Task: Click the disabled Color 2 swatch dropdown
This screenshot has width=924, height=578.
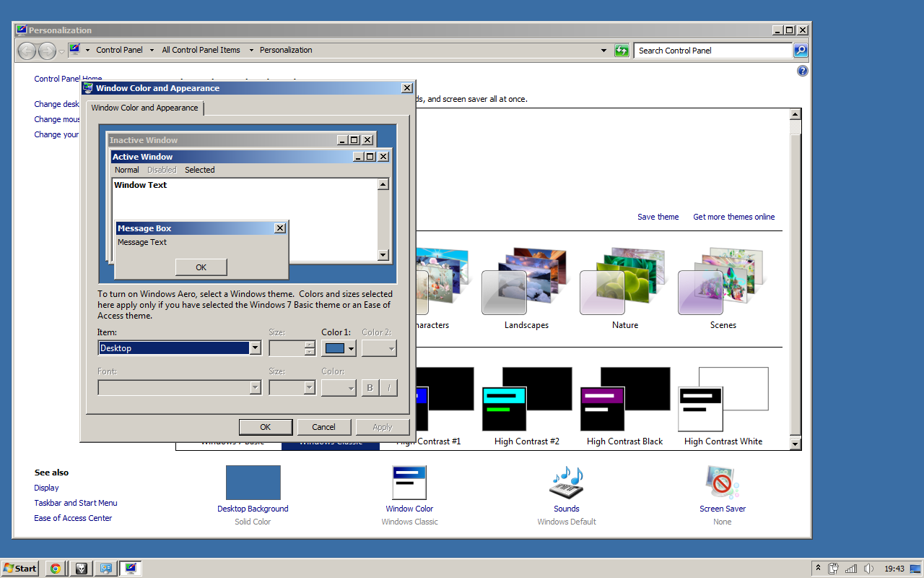Action: pos(379,348)
